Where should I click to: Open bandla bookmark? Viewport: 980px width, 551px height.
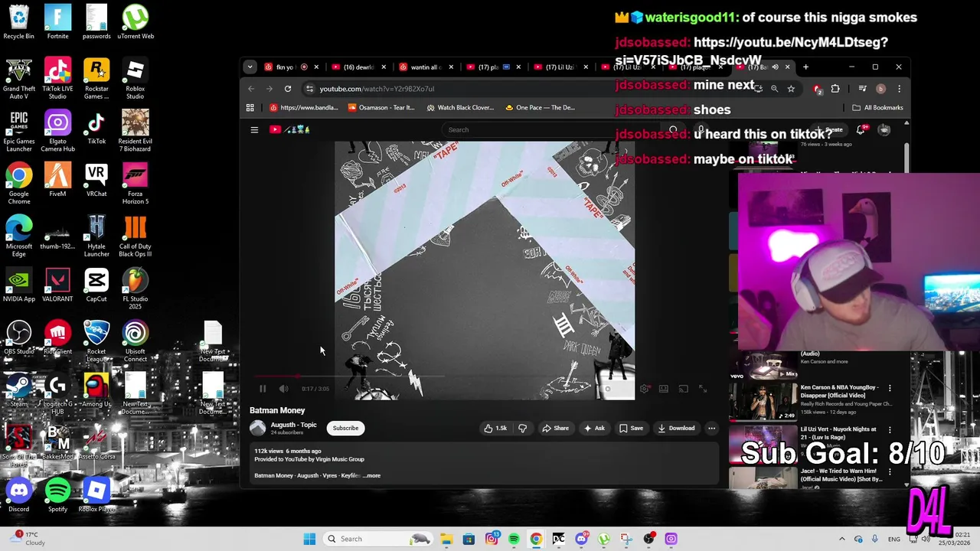(304, 108)
